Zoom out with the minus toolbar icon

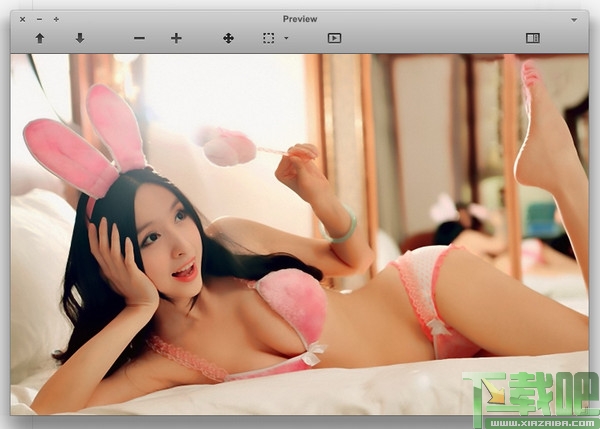point(139,38)
